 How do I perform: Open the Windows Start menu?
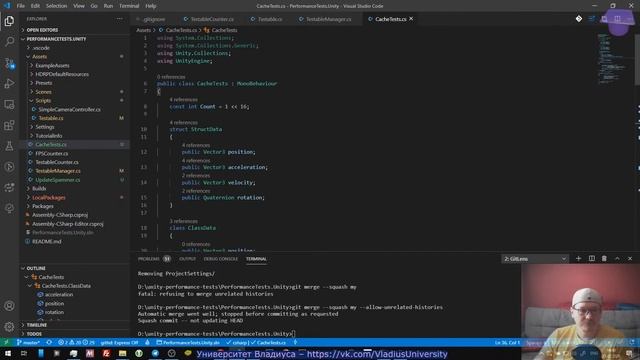(x=7, y=353)
